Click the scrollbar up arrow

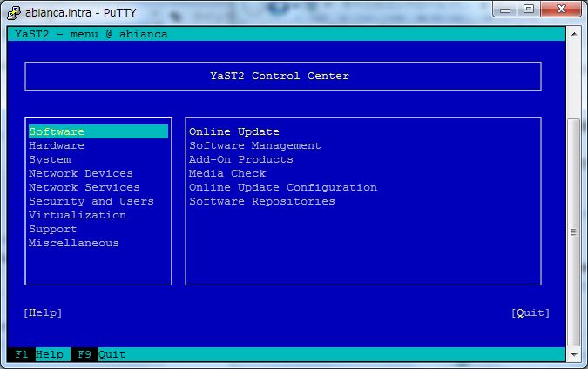point(574,34)
